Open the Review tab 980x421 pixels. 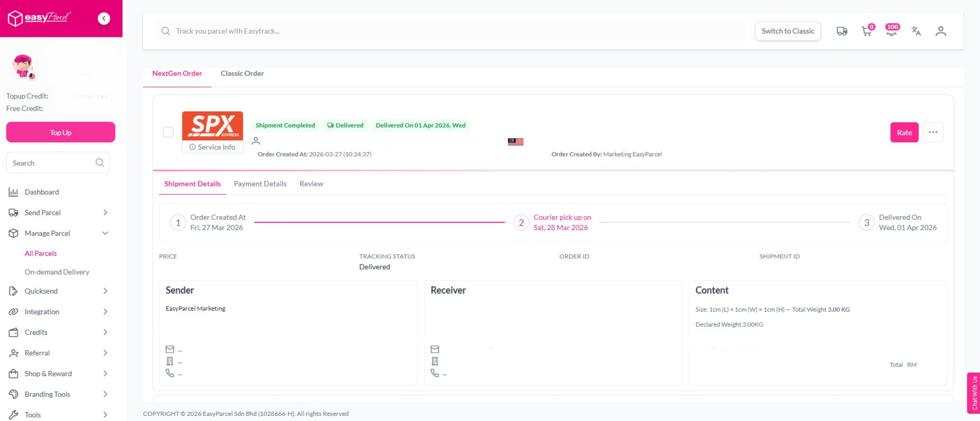click(311, 184)
